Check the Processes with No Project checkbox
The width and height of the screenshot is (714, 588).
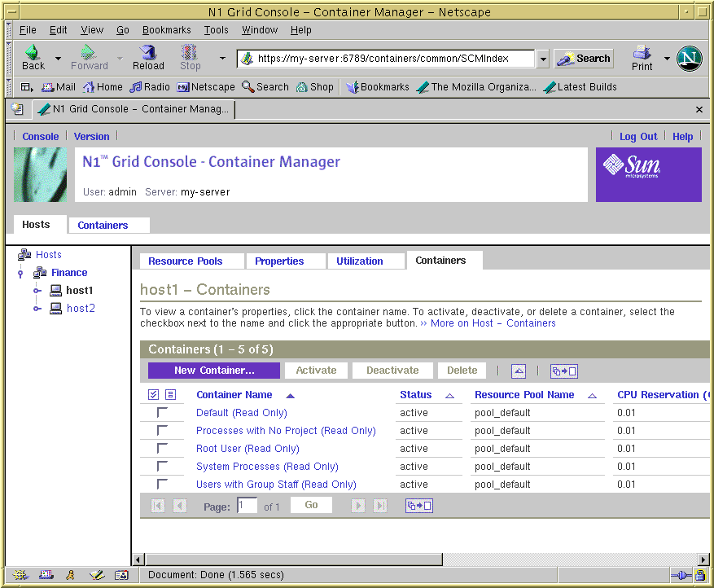(162, 430)
